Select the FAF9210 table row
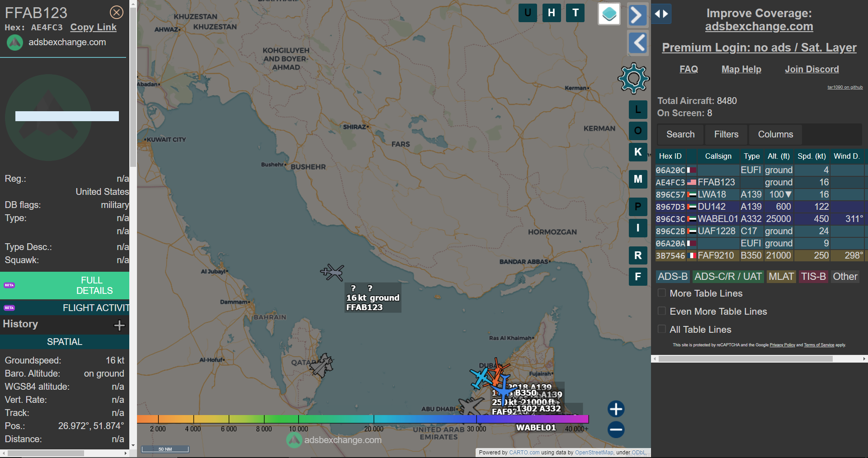The height and width of the screenshot is (458, 868). [x=759, y=255]
